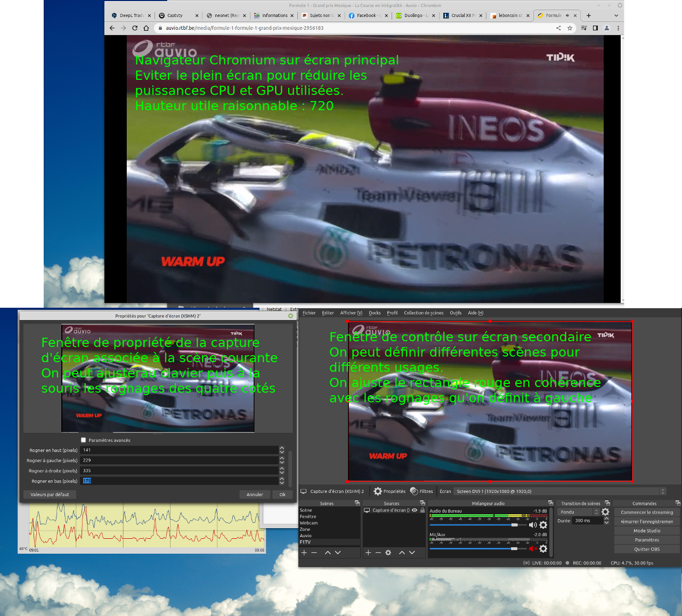Open selected source properties gear
The height and width of the screenshot is (616, 682).
pyautogui.click(x=388, y=553)
